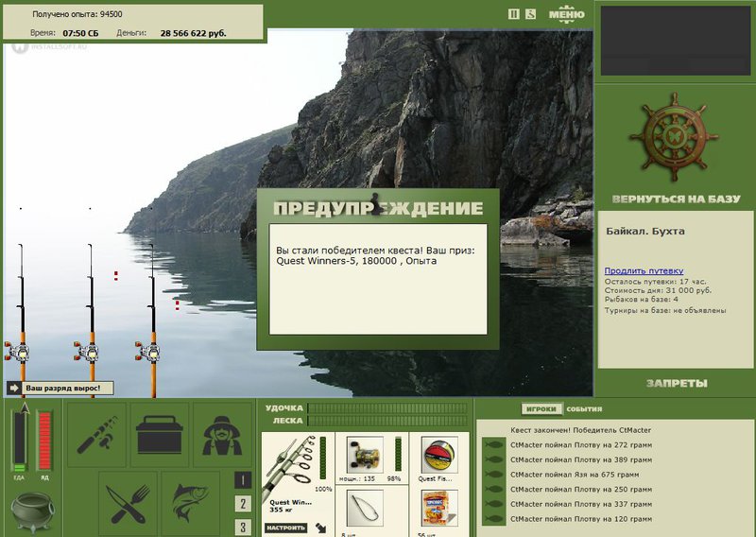Viewport: 756px width, 537px height.
Task: Click 'CtMacter поймал Плотву на 272 грамм'
Action: (581, 445)
